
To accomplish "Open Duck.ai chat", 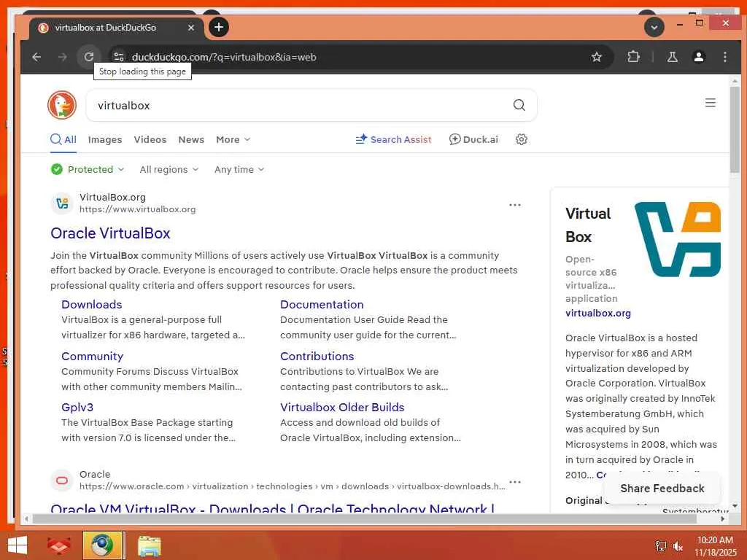I will pos(473,139).
